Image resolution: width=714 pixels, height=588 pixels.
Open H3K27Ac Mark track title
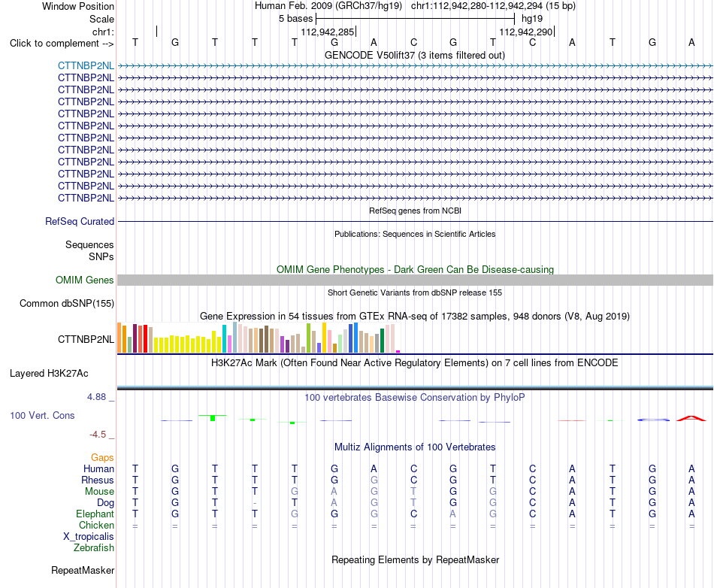[414, 363]
